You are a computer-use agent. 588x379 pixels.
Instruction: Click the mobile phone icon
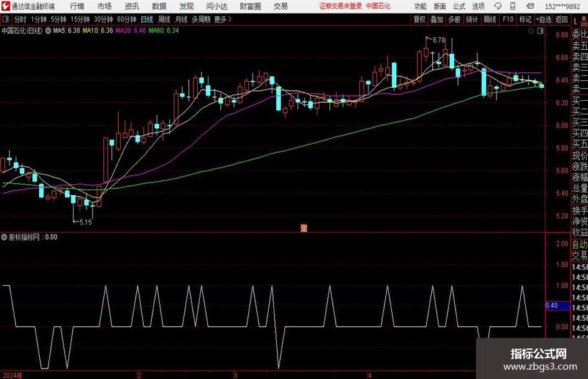[513, 6]
